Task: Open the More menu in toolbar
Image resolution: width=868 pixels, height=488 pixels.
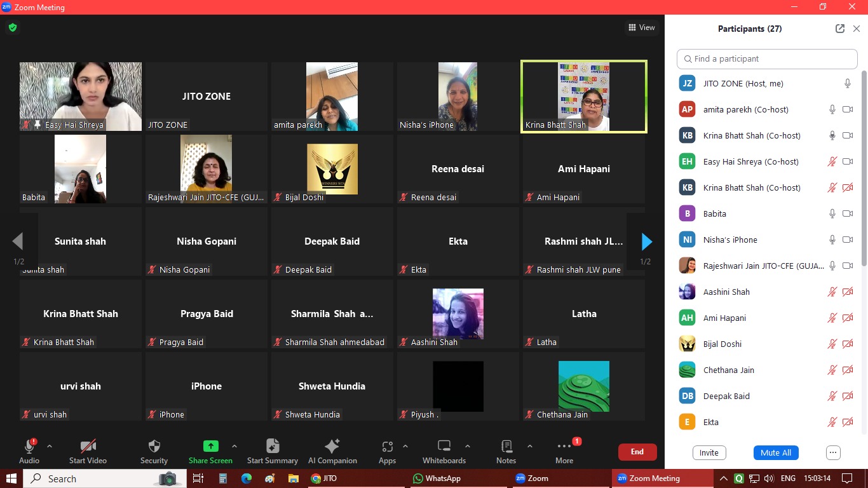Action: tap(564, 447)
